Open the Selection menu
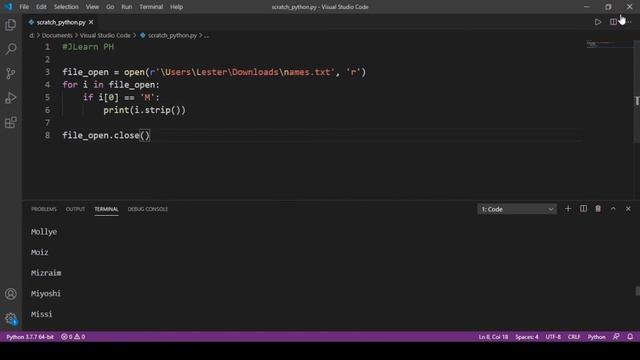Viewport: 640px width, 360px height. pyautogui.click(x=66, y=7)
